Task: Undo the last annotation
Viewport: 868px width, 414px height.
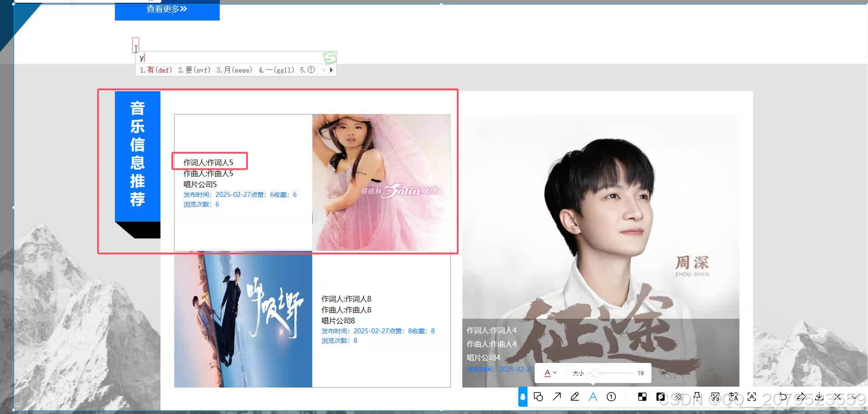Action: coord(783,397)
